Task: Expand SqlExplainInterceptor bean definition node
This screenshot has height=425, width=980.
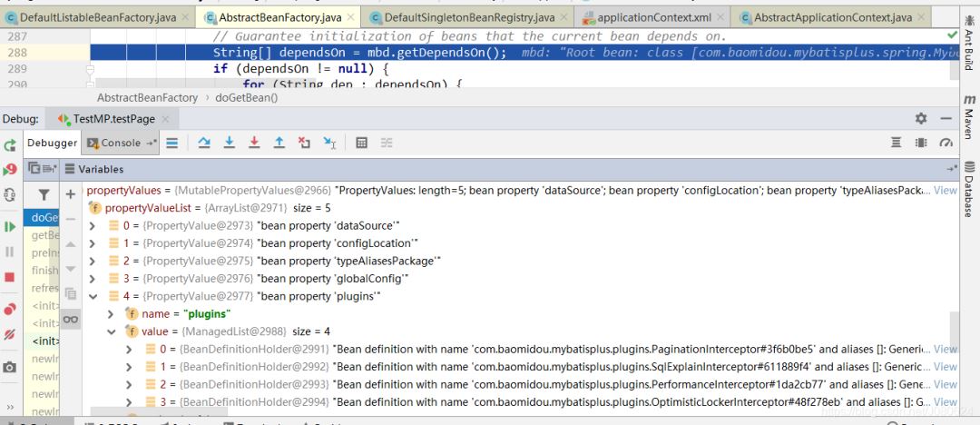Action: [x=129, y=366]
